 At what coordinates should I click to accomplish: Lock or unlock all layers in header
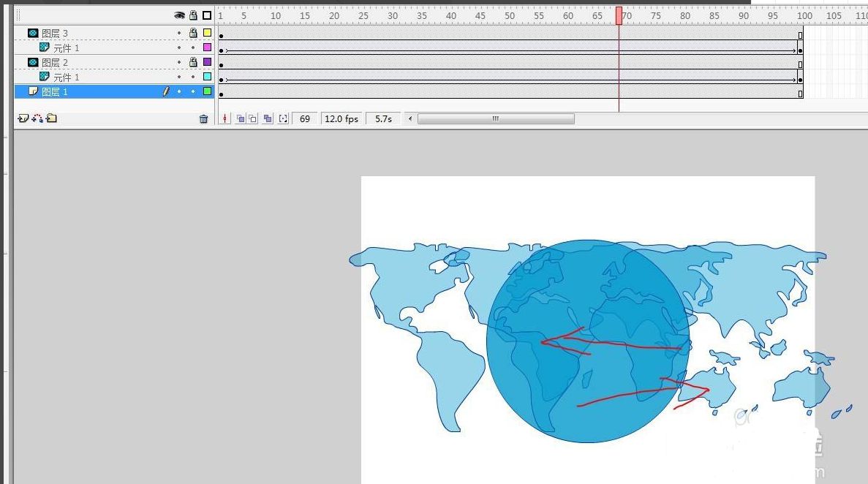pyautogui.click(x=193, y=15)
